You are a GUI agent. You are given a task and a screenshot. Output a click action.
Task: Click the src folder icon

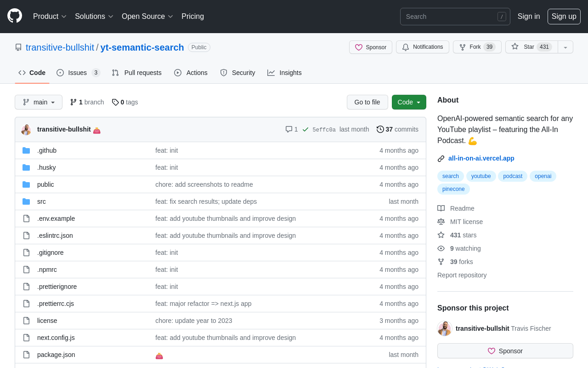click(x=26, y=201)
